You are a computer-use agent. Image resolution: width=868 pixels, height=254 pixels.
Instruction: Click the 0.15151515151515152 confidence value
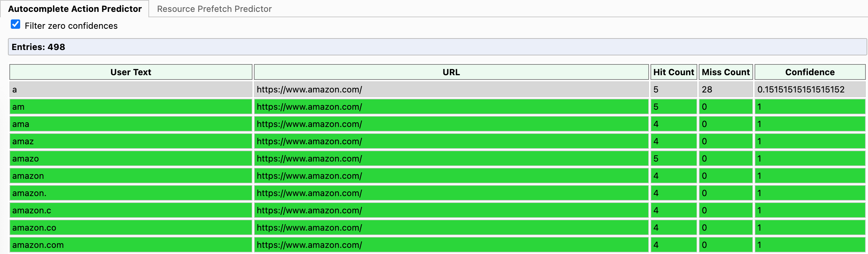(x=801, y=89)
